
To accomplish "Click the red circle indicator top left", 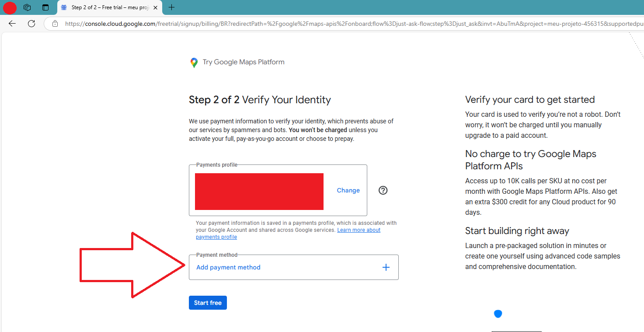I will click(x=9, y=7).
